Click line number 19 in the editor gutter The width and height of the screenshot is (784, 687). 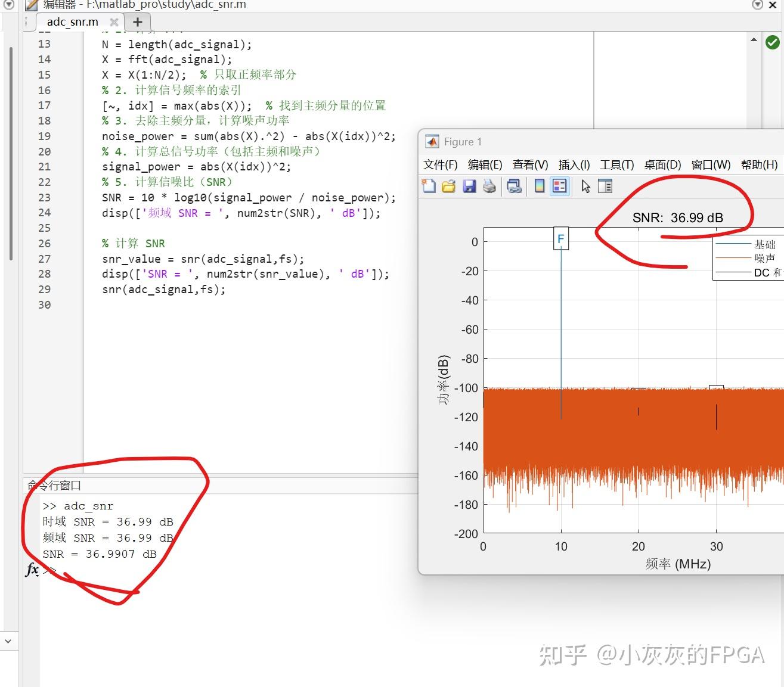(45, 136)
